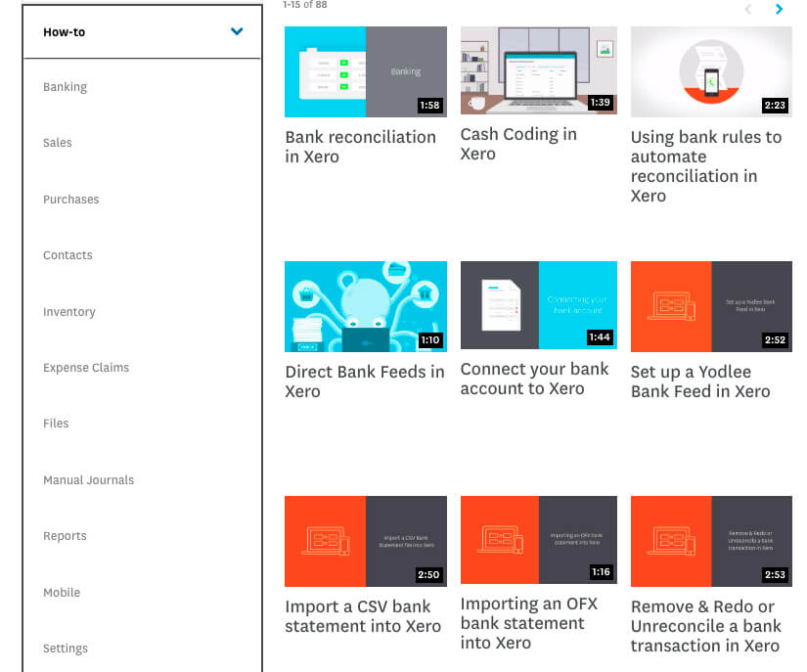This screenshot has width=807, height=672.
Task: Open Connect your bank account to Xero title
Action: [534, 379]
